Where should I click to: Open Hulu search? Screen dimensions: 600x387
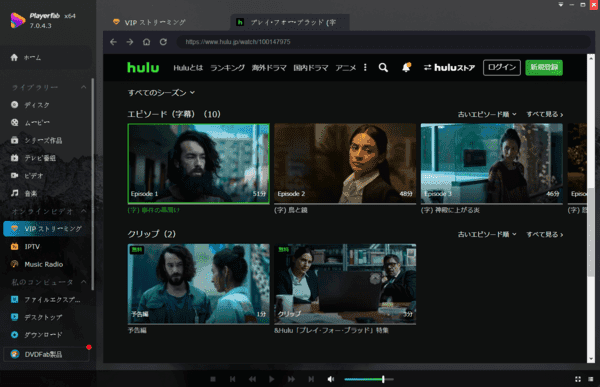383,68
